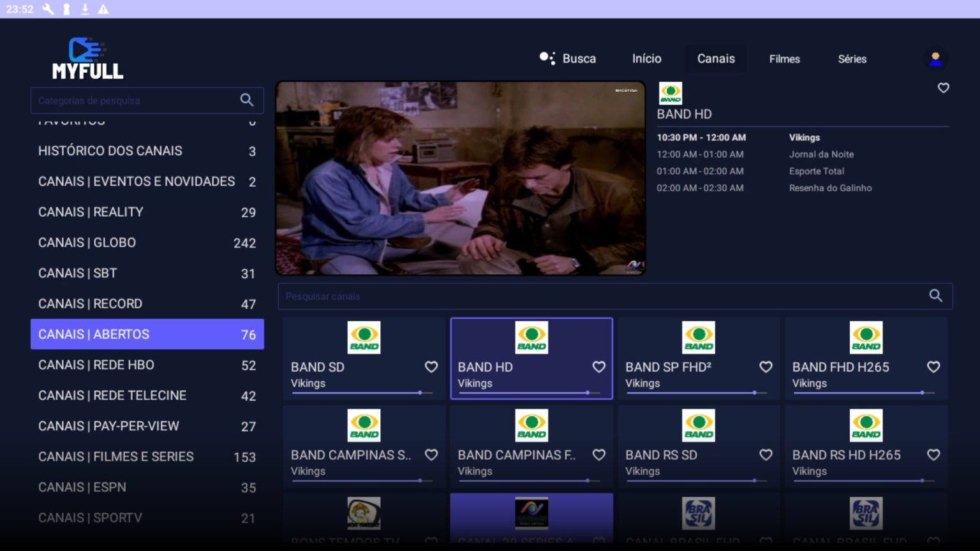
Task: Click the magnifier icon in Categorias de pesquisa
Action: pyautogui.click(x=246, y=100)
